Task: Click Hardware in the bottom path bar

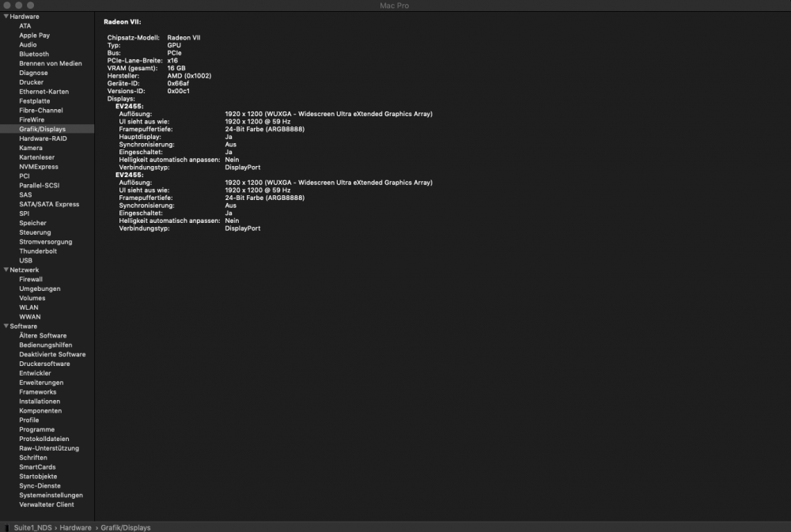Action: [75, 527]
